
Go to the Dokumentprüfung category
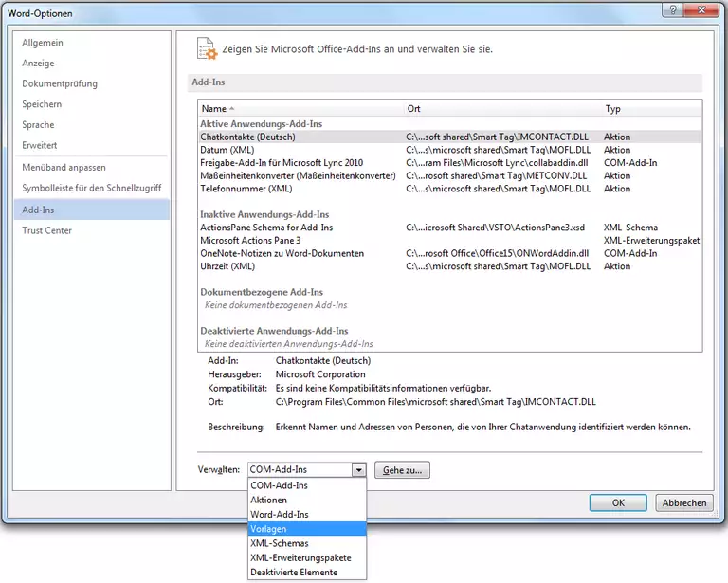[60, 83]
